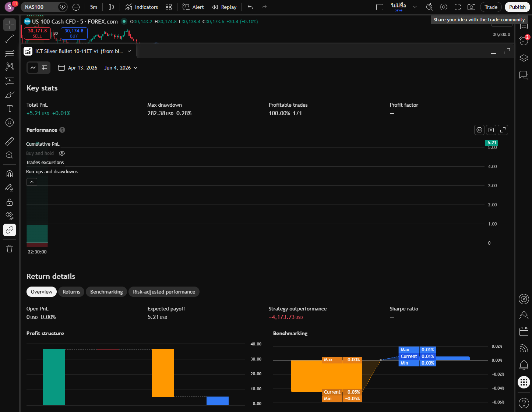Screen dimensions: 532x412
Task: Toggle magnet mode
Action: [10, 174]
